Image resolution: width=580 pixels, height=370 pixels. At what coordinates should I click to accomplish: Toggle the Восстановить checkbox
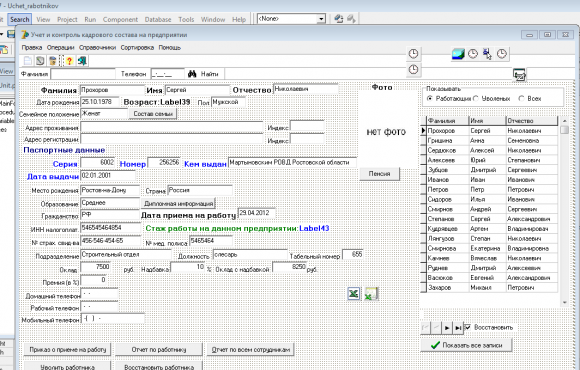pos(468,327)
